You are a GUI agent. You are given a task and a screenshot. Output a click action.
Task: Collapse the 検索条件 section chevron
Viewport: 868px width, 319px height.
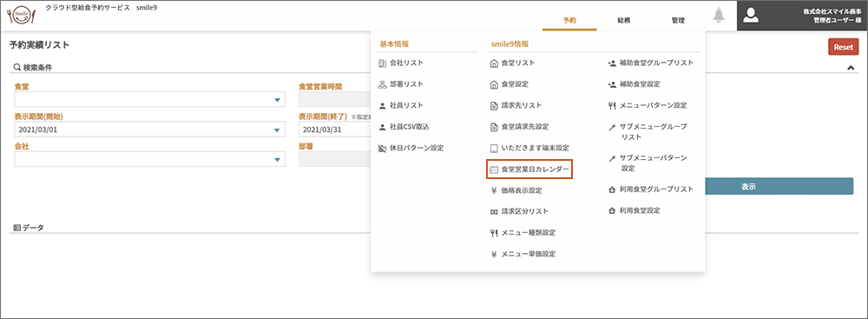[x=851, y=67]
